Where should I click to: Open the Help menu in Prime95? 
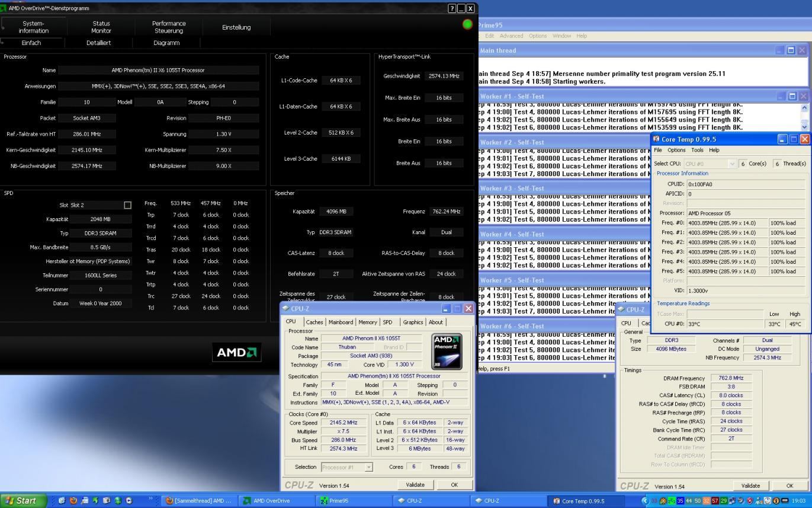582,36
